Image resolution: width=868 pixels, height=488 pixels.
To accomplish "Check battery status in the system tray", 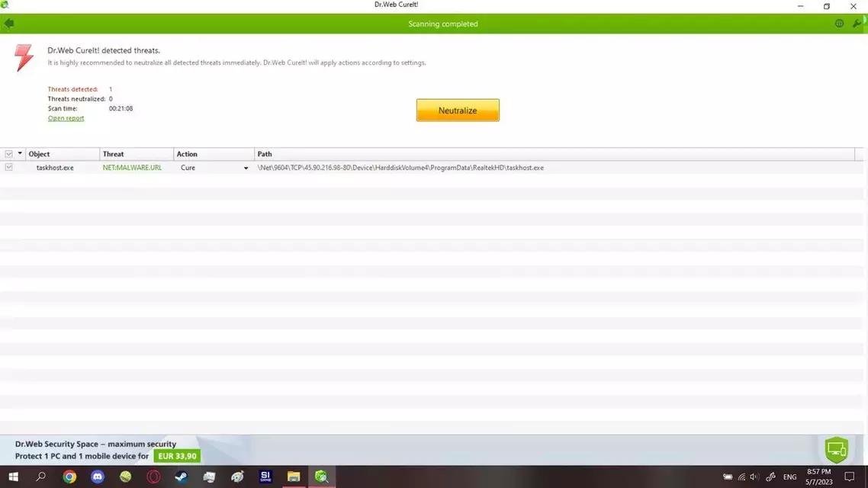I will (x=728, y=477).
